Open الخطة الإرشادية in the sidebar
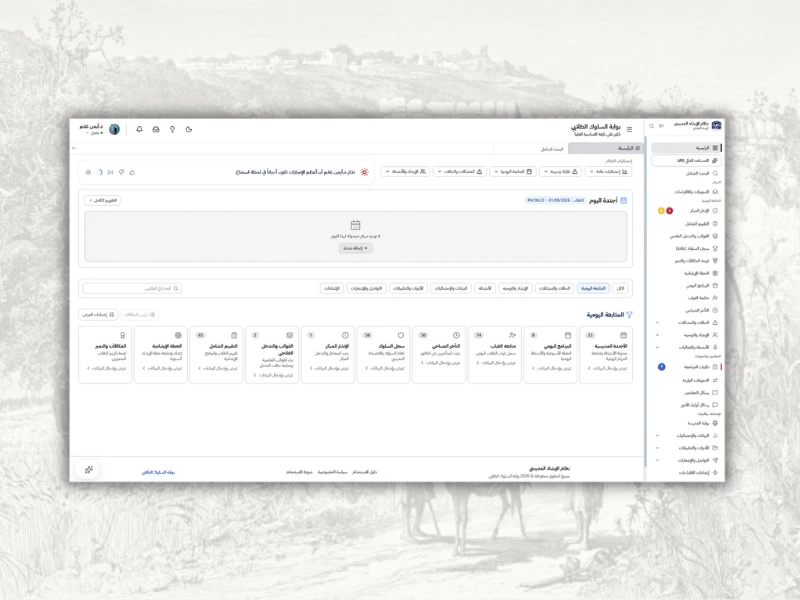This screenshot has width=800, height=600. pyautogui.click(x=686, y=273)
